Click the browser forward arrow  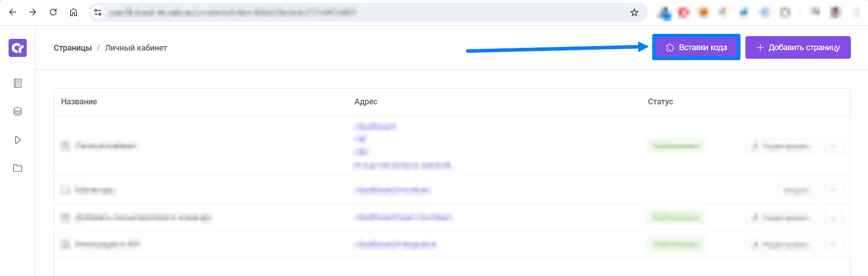[33, 12]
